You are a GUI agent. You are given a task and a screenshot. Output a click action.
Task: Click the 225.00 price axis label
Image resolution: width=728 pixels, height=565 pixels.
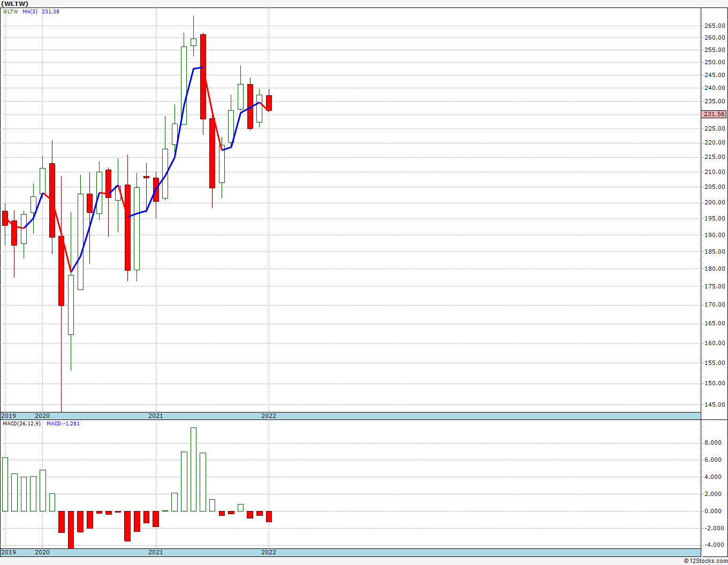point(715,128)
